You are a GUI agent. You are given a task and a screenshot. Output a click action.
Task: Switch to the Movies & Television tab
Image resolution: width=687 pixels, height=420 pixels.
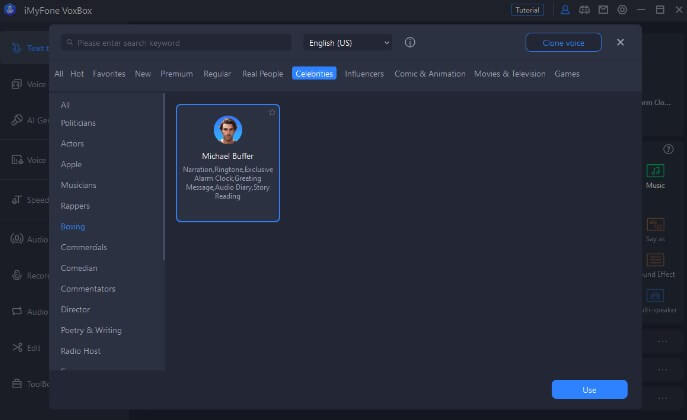click(510, 74)
